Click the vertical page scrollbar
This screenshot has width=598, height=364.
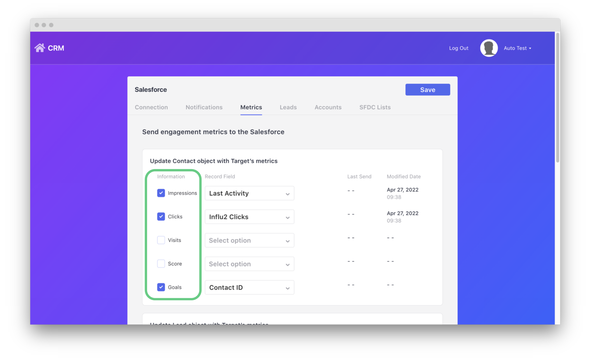[x=557, y=97]
